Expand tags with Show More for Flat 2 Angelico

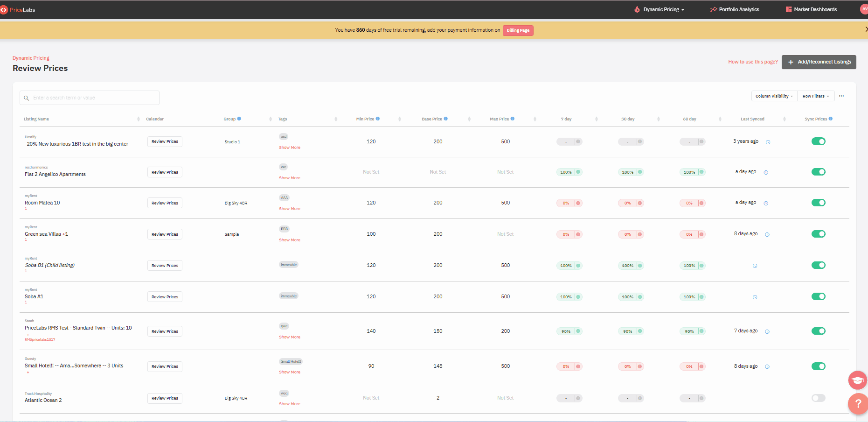coord(290,178)
